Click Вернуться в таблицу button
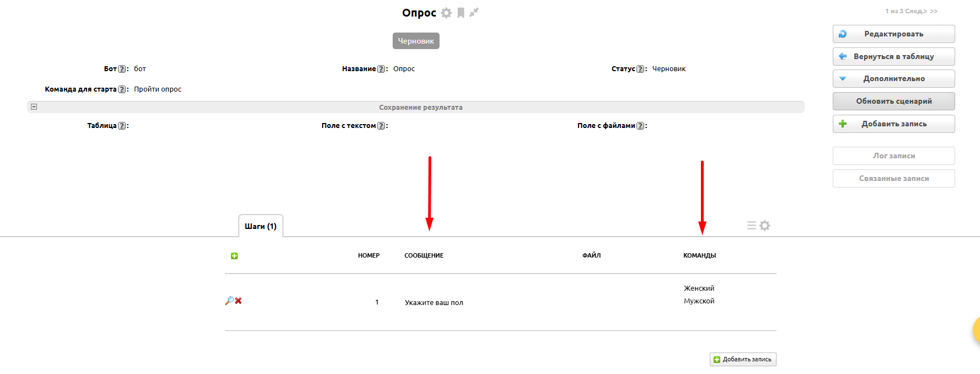This screenshot has height=374, width=980. point(893,57)
